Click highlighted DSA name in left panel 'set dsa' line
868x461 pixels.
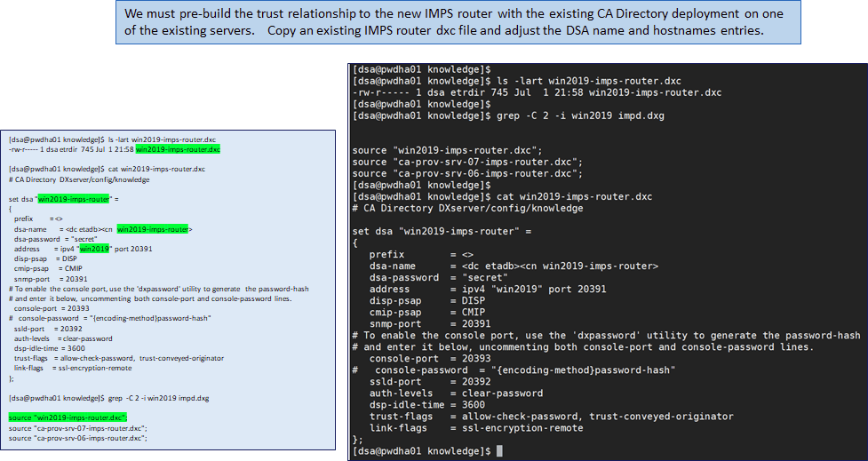coord(74,199)
